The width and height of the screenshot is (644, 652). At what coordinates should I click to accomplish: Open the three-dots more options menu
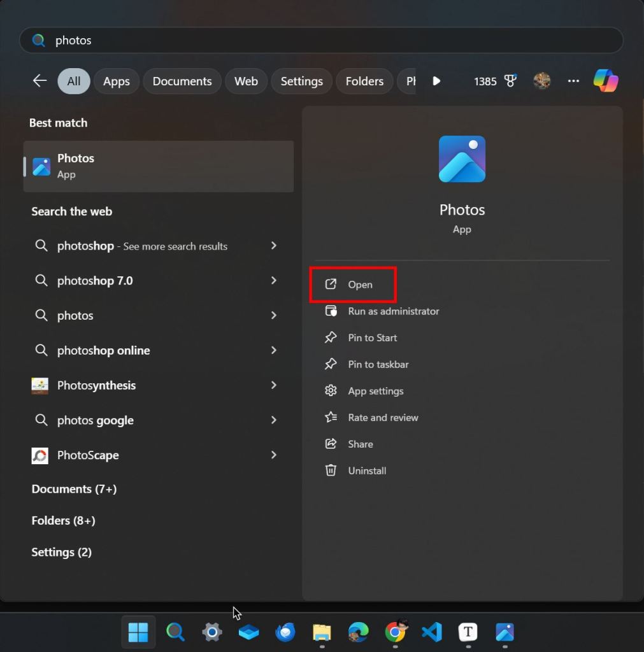click(x=573, y=81)
